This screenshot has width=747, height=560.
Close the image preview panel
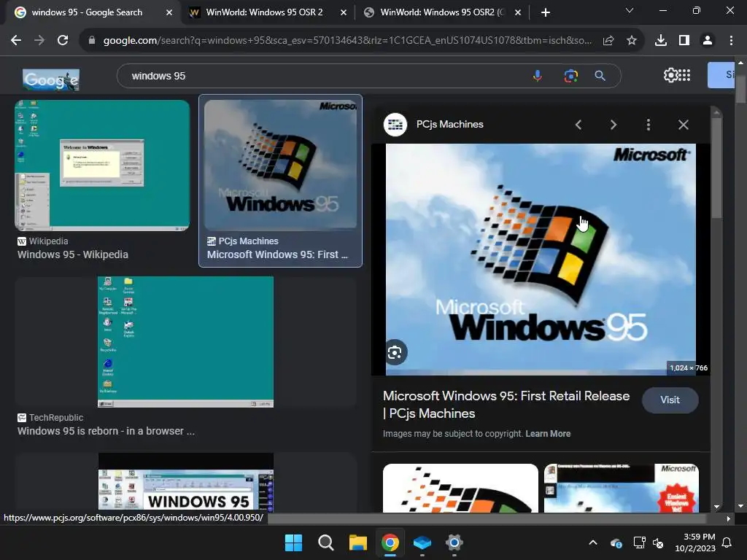coord(684,125)
